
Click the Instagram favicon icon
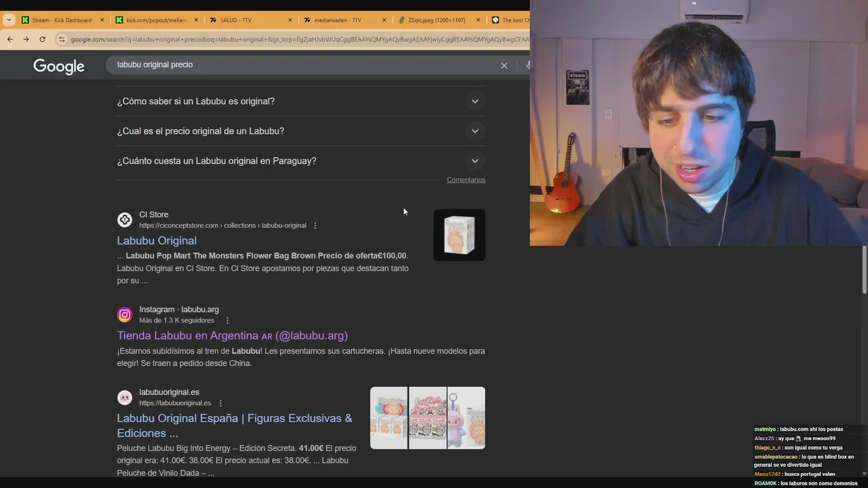click(x=125, y=314)
